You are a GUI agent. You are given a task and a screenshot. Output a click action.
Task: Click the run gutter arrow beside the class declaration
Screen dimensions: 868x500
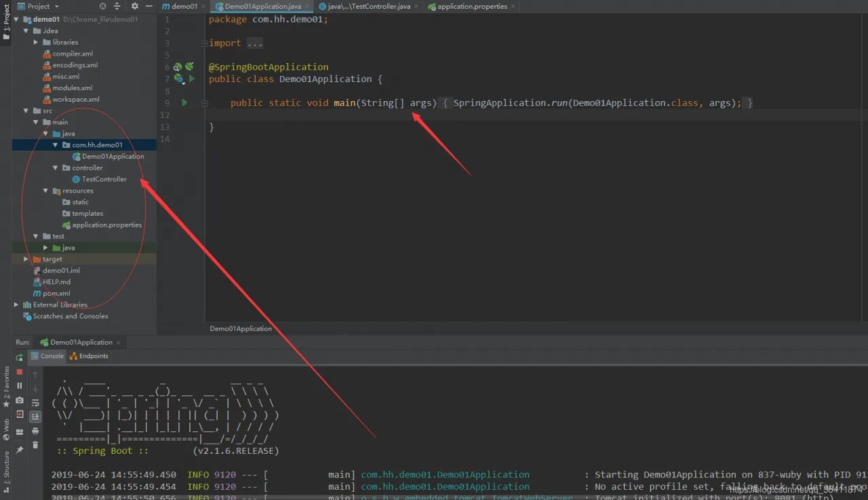pyautogui.click(x=192, y=79)
